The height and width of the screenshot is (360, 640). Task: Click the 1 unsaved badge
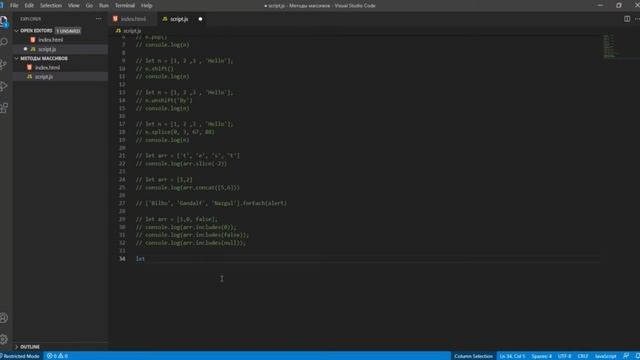(68, 31)
